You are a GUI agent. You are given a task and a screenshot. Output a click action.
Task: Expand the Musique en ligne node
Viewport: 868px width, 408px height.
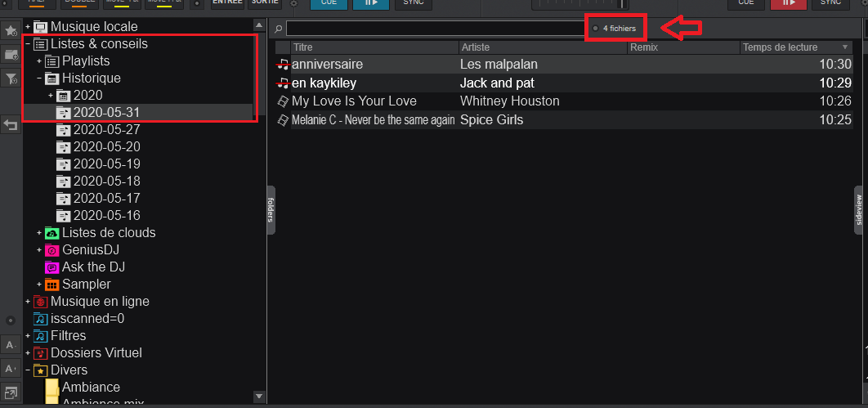pyautogui.click(x=28, y=302)
